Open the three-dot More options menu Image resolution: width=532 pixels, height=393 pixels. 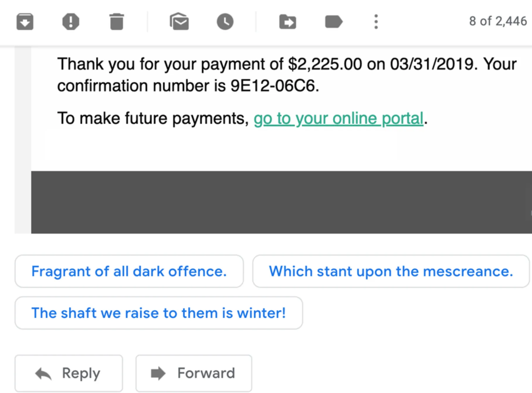coord(376,22)
